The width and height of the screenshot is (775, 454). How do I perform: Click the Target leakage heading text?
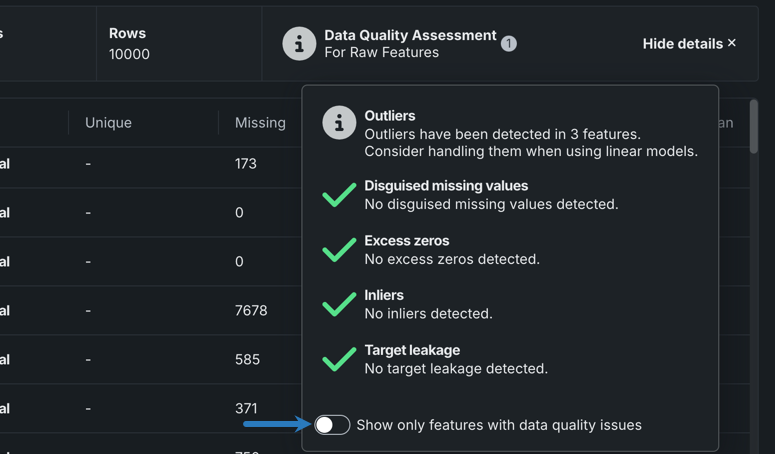412,350
